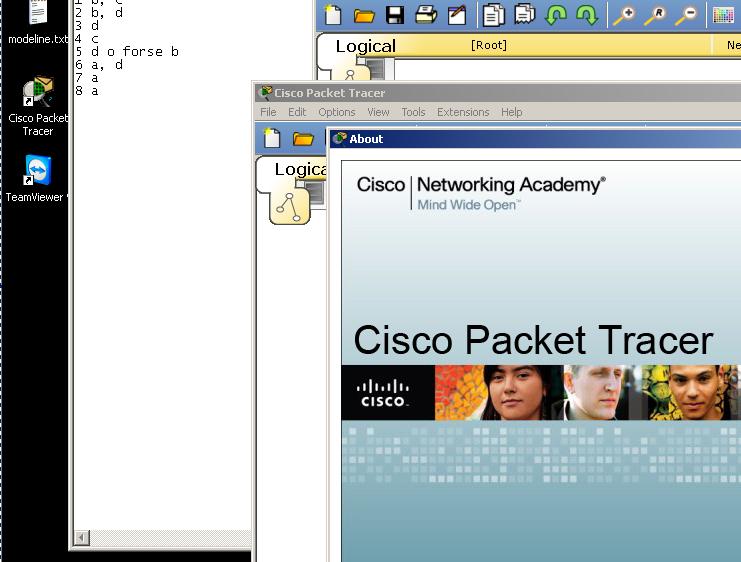Click Undo green arrow in back toolbar

[556, 15]
